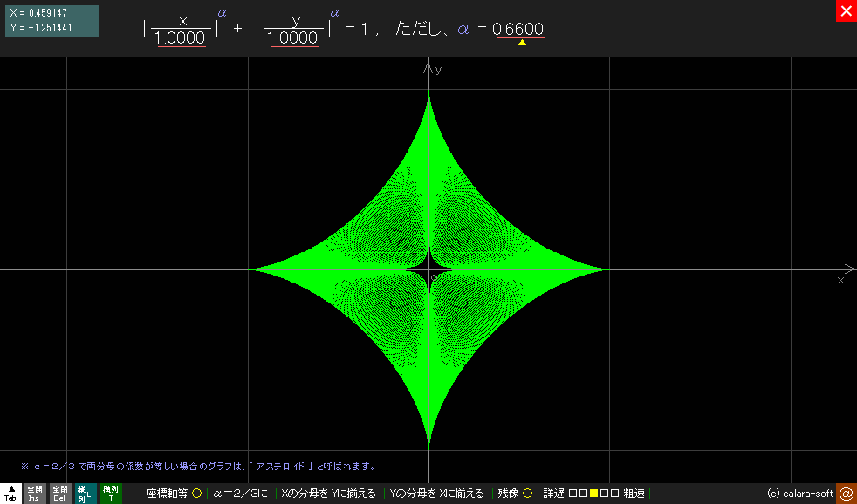Click the Tab arrow icon

[x=11, y=494]
